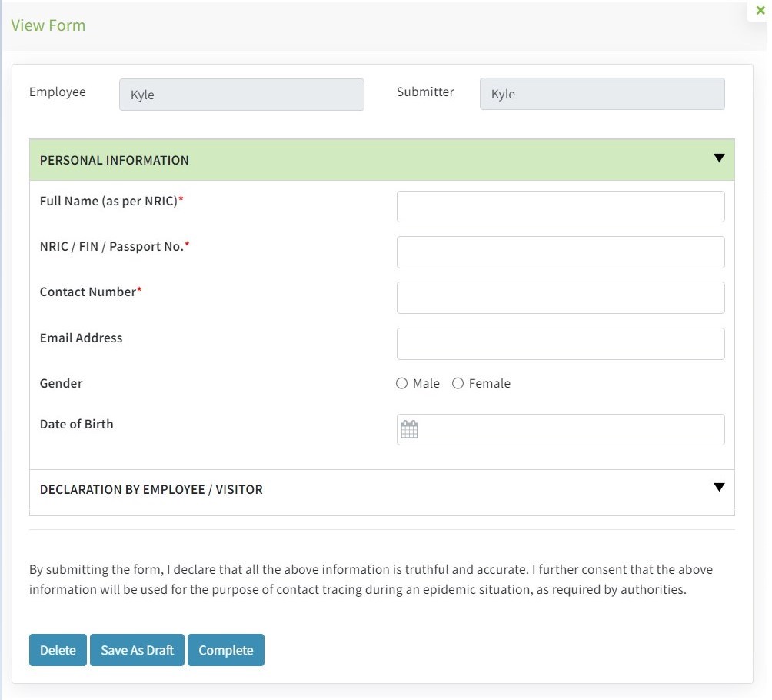Click the consent declaration paragraph text

pos(371,579)
